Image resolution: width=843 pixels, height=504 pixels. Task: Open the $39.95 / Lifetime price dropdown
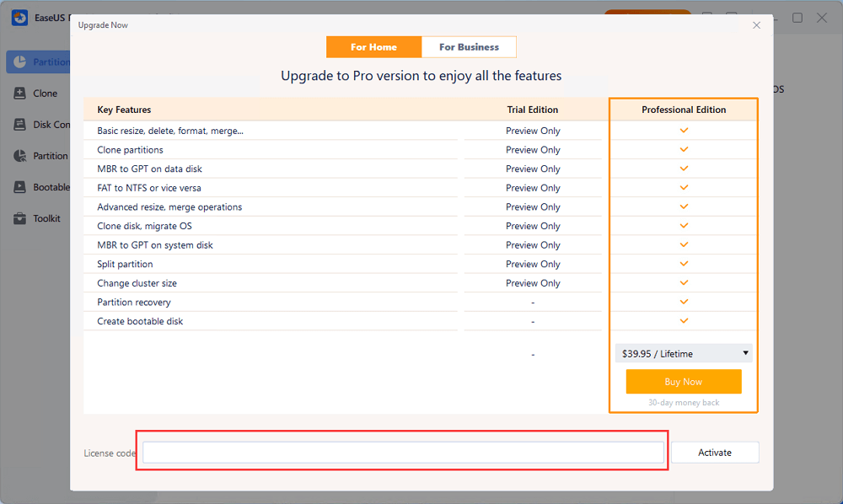684,353
